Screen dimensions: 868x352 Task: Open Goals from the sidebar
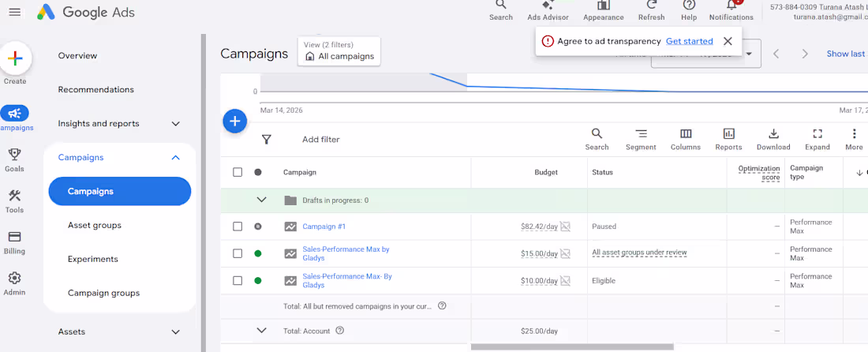[x=14, y=160]
